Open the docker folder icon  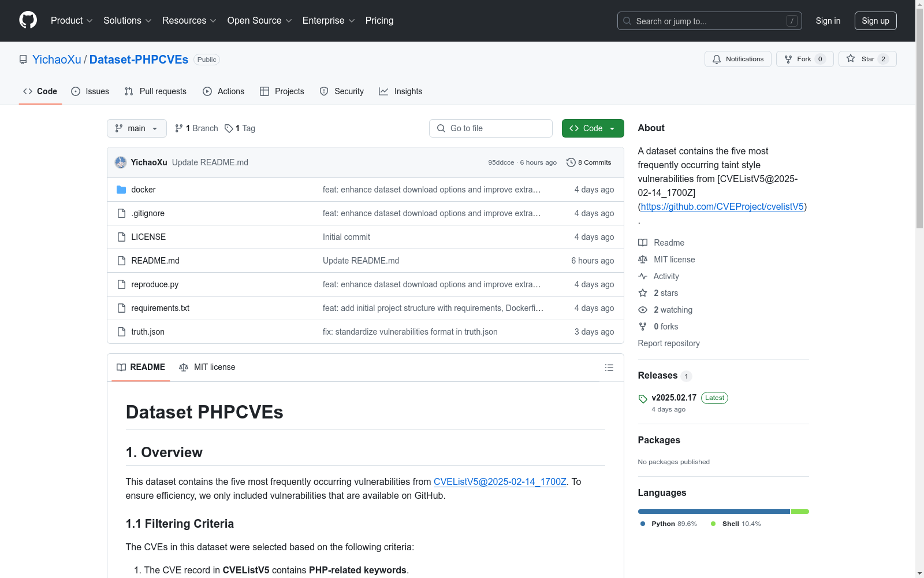point(121,190)
